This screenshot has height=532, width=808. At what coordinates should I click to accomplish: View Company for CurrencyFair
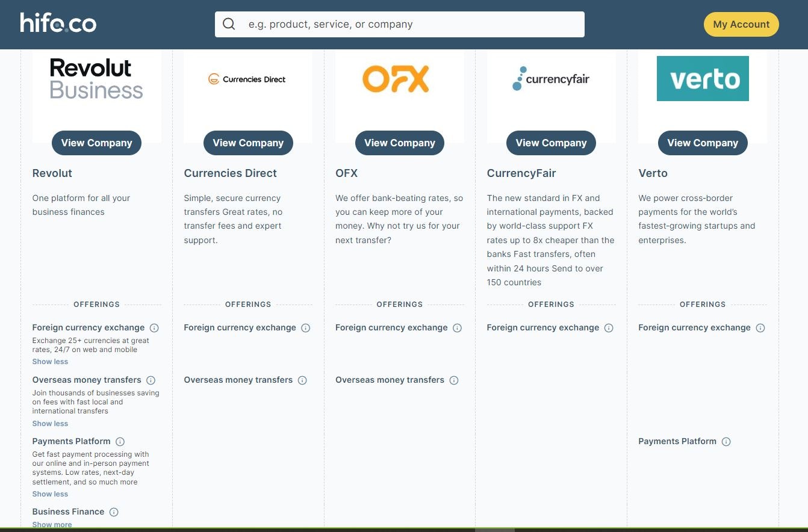551,143
